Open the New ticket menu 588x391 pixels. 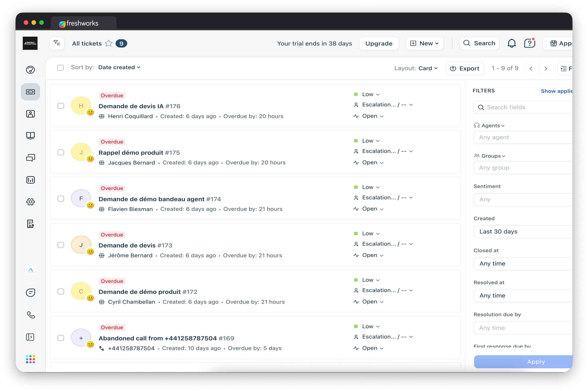point(424,43)
